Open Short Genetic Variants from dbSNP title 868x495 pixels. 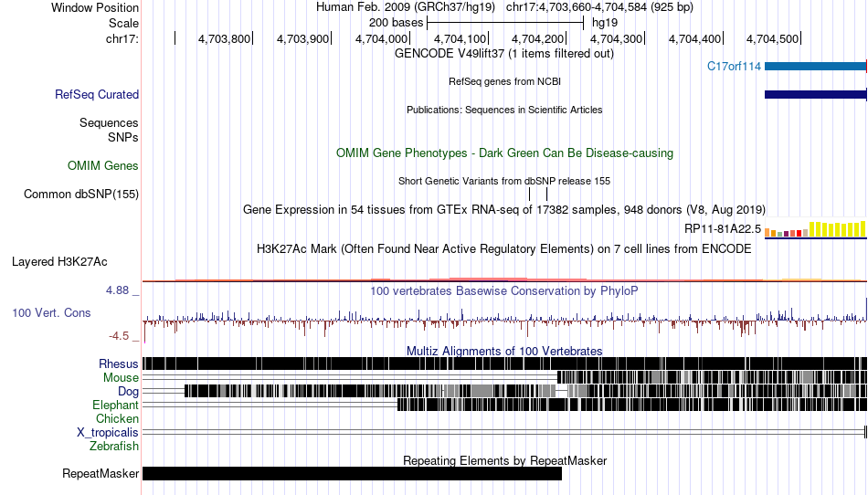[x=504, y=182]
